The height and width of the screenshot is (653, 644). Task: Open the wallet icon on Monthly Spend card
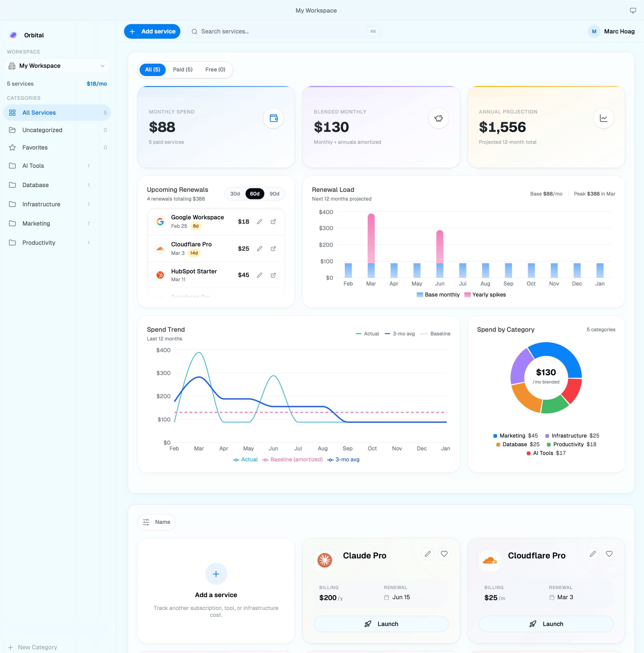(x=273, y=118)
